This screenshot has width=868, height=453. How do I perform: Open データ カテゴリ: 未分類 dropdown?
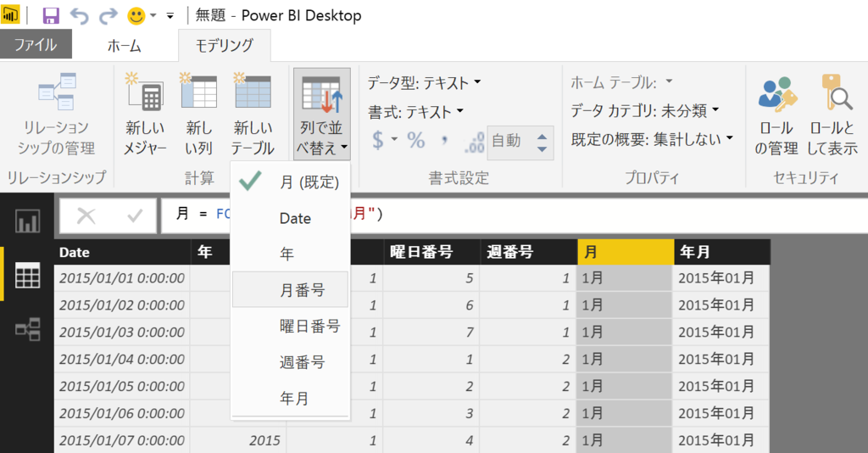tap(645, 111)
